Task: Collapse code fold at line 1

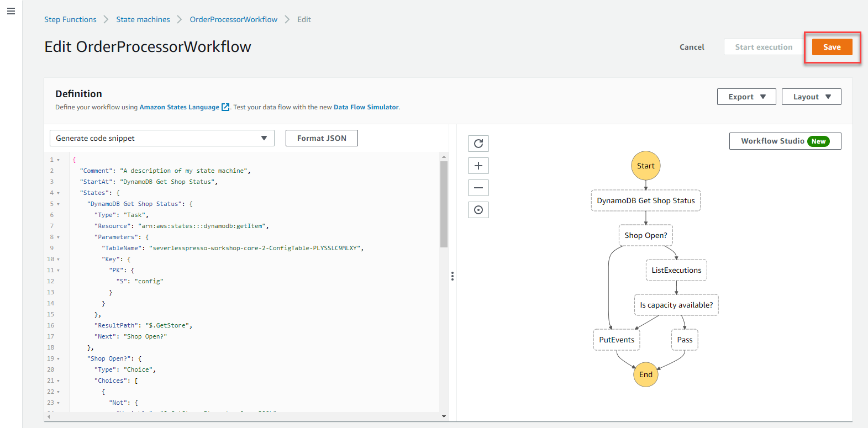Action: tap(58, 160)
